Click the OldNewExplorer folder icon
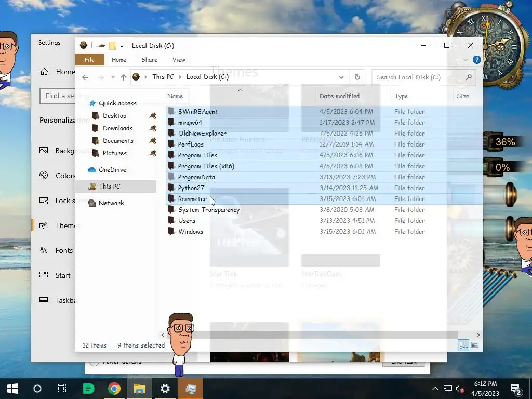Viewport: 532px width, 399px height. [x=171, y=133]
